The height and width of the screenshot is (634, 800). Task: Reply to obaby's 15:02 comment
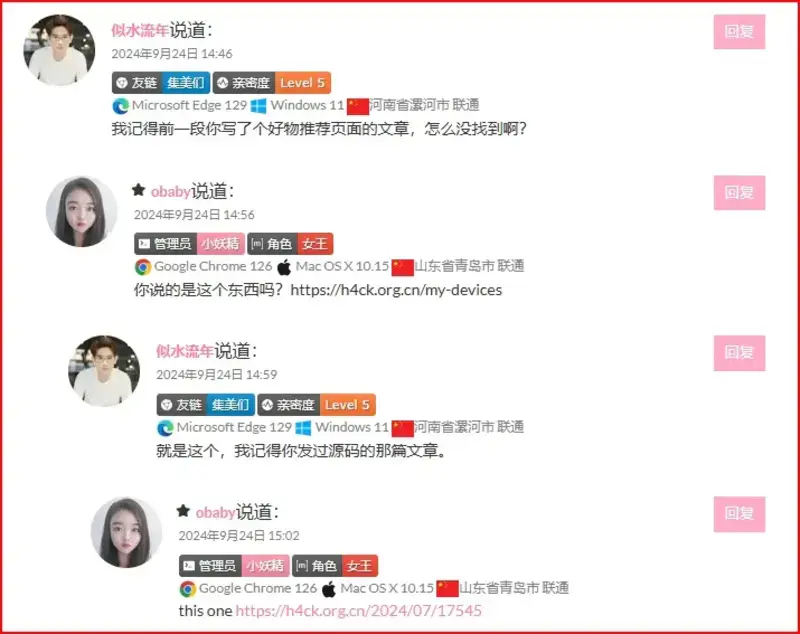tap(739, 514)
